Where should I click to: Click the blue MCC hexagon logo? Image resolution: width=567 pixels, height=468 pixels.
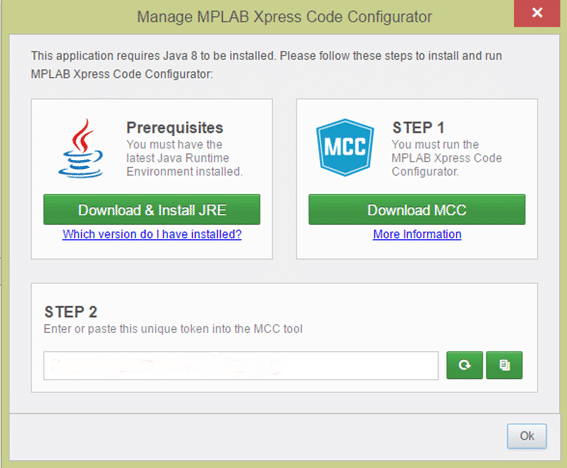pos(345,148)
